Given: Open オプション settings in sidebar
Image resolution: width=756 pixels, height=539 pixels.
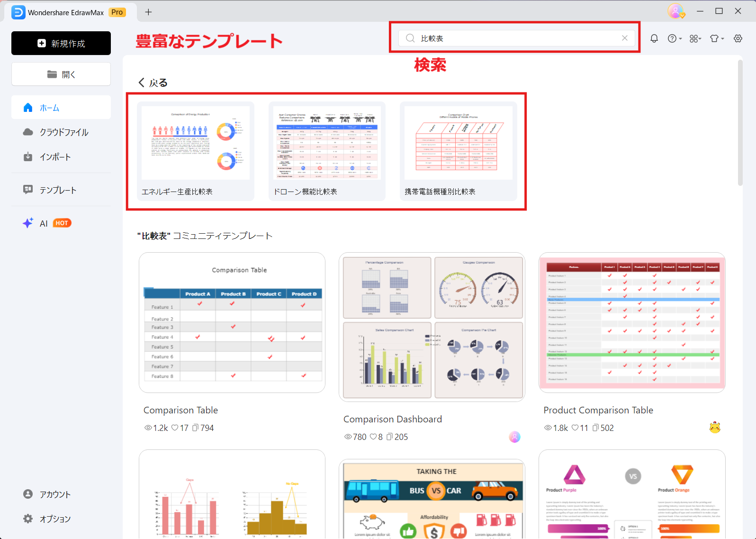Looking at the screenshot, I should pos(61,519).
